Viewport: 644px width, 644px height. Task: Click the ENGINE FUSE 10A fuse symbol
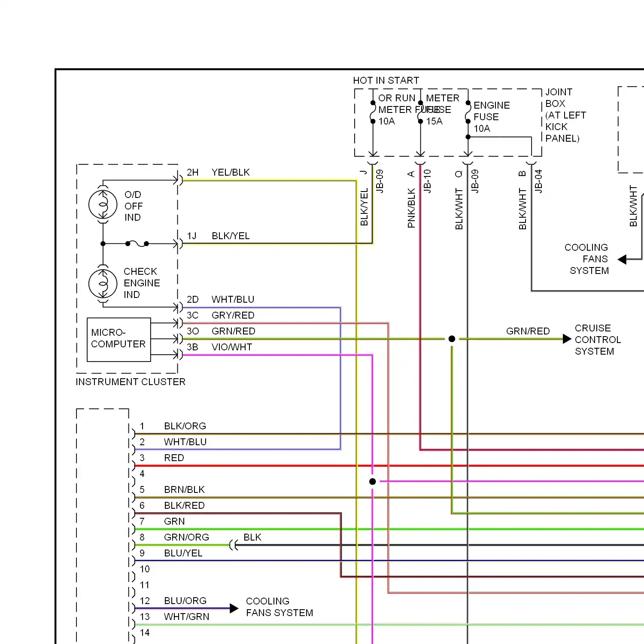[468, 112]
